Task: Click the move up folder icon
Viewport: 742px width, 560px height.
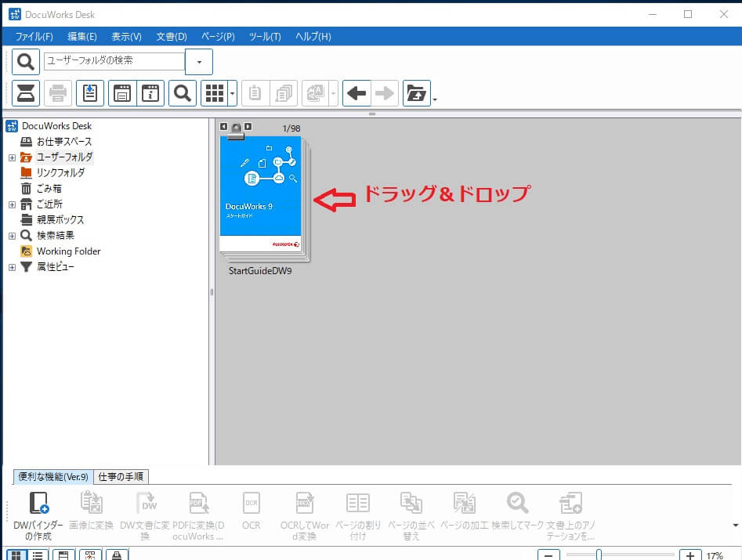Action: point(417,93)
